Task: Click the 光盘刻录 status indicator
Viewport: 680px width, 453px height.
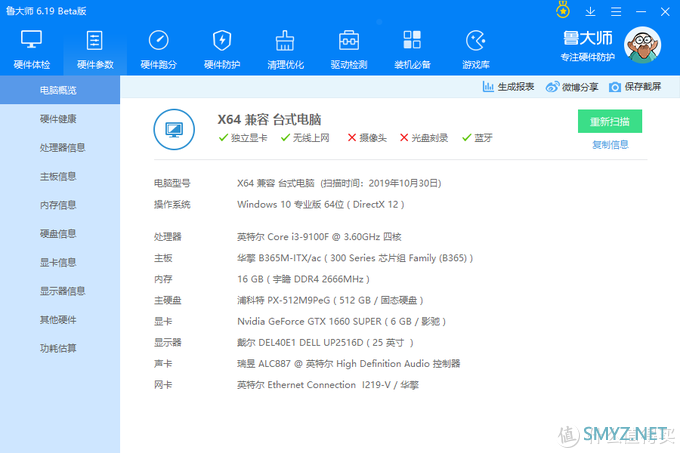Action: (x=424, y=138)
